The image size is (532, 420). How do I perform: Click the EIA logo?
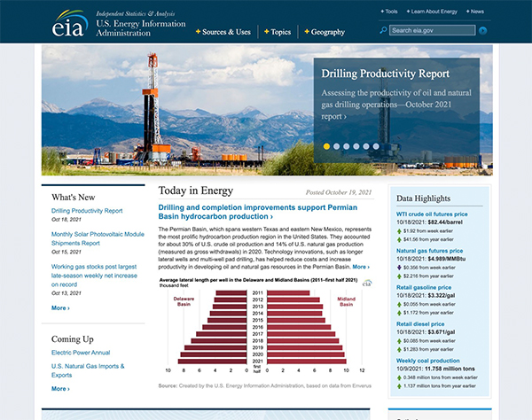(x=70, y=23)
